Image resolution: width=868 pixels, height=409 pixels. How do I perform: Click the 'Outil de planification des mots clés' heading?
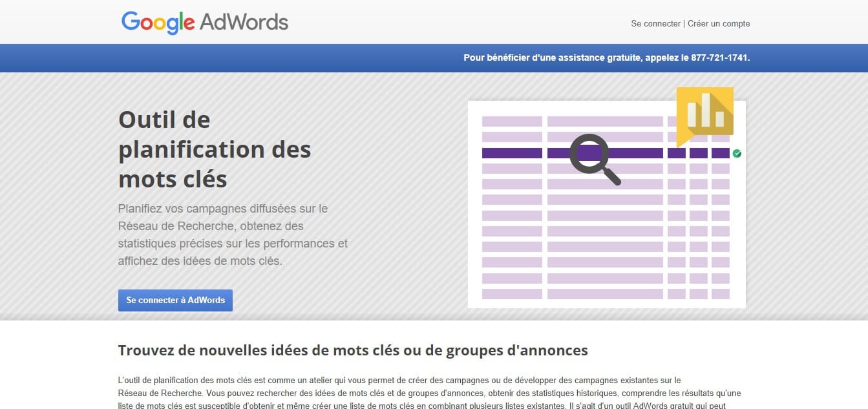point(215,149)
